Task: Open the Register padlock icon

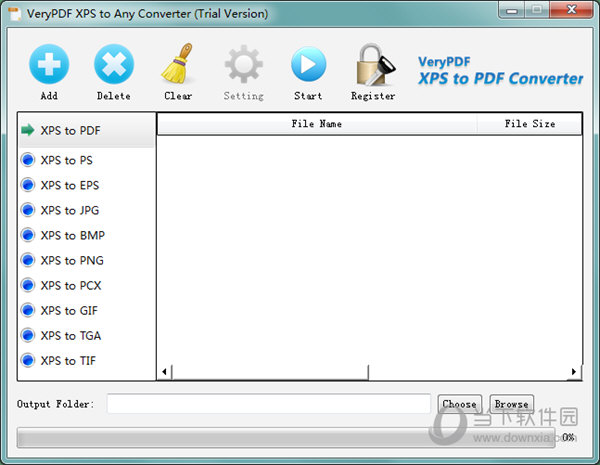Action: tap(374, 64)
